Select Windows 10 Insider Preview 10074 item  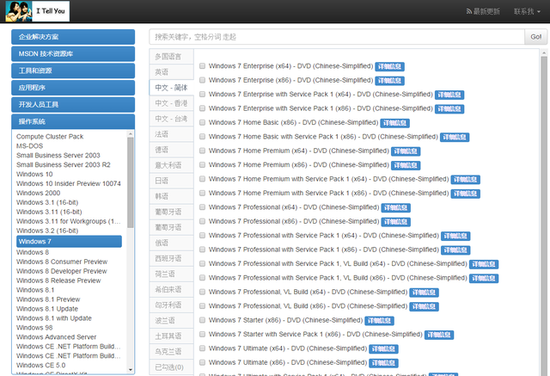(68, 183)
